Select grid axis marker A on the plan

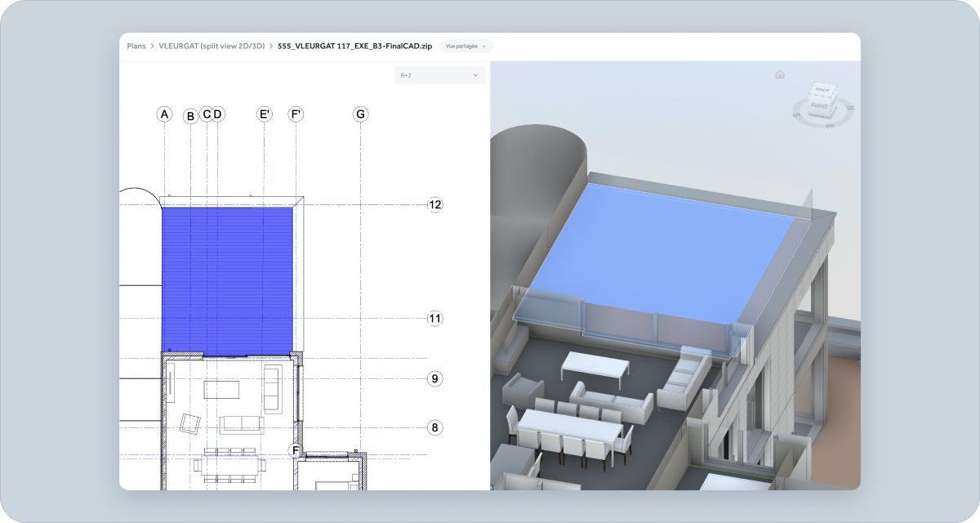coord(164,114)
